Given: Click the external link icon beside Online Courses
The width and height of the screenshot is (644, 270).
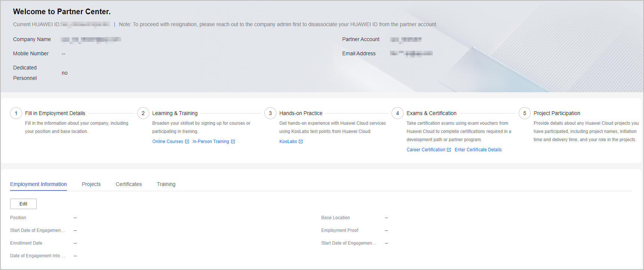Looking at the screenshot, I should point(187,142).
